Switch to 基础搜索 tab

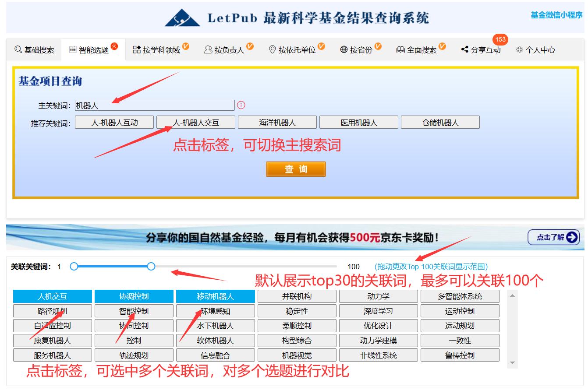[x=34, y=50]
